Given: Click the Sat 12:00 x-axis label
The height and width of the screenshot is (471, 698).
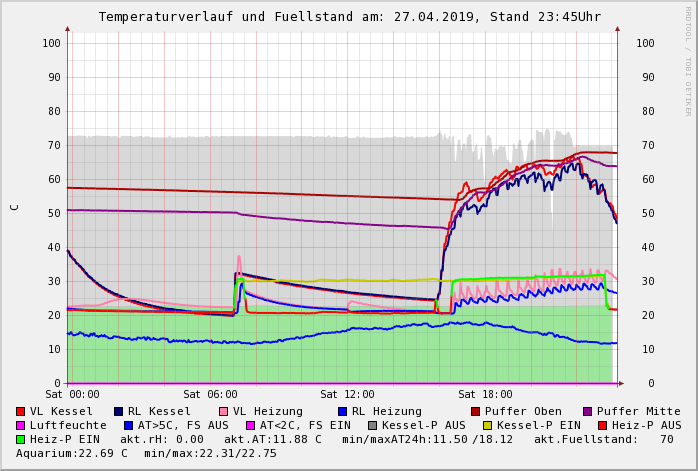Looking at the screenshot, I should 347,394.
